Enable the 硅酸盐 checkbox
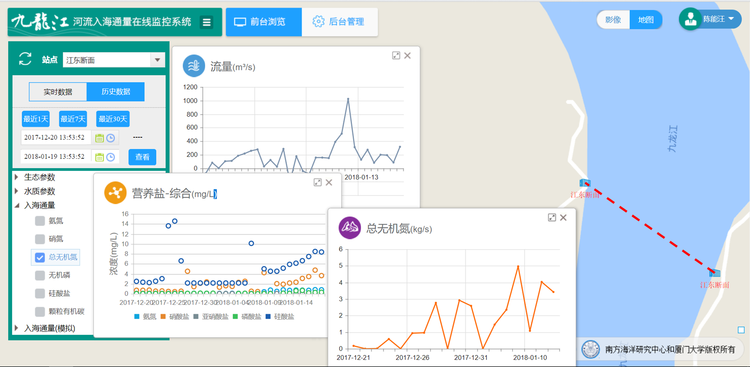The height and width of the screenshot is (367, 750). coord(40,293)
